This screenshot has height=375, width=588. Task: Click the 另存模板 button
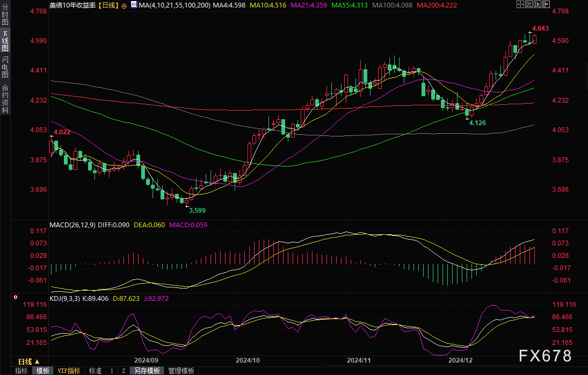pos(147,371)
